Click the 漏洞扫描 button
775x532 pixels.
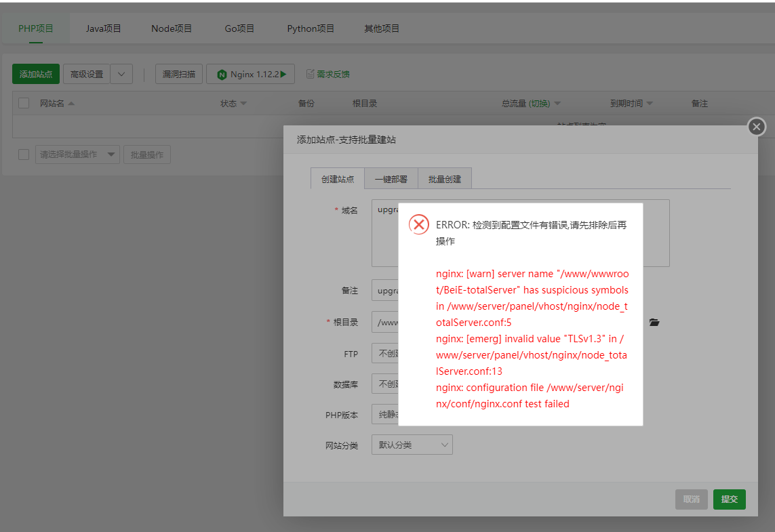coord(179,74)
